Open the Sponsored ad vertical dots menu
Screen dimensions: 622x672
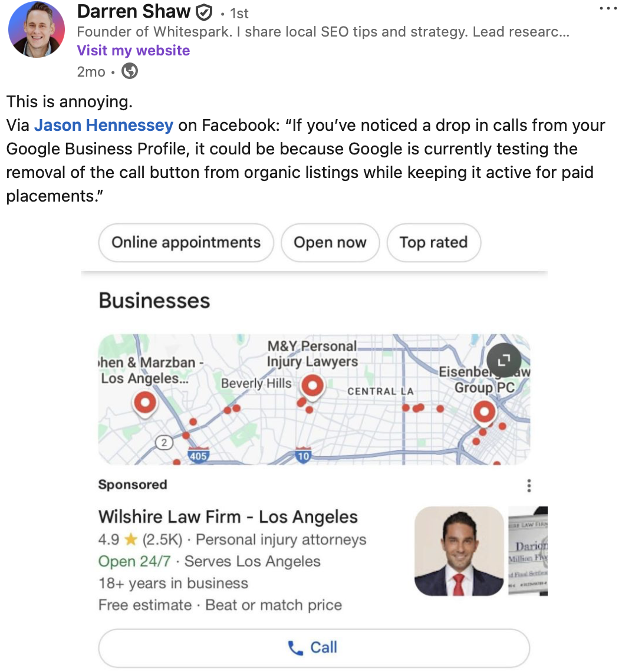pos(529,486)
